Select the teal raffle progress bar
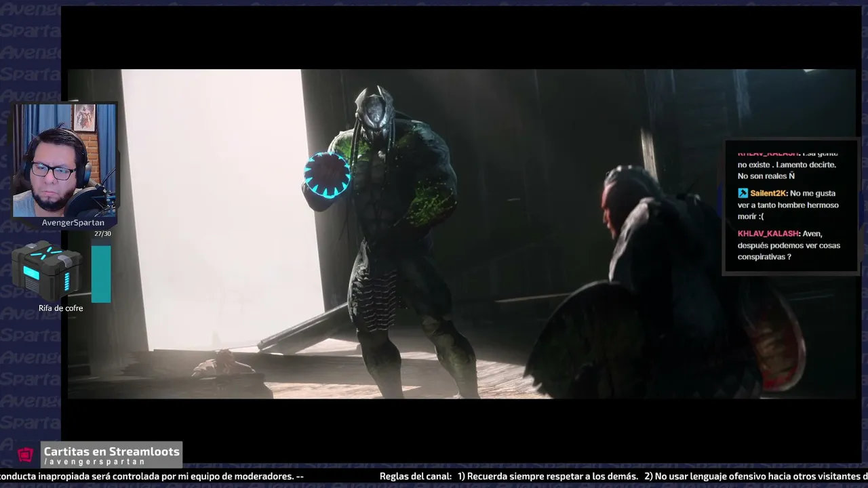The image size is (868, 488). click(x=101, y=274)
